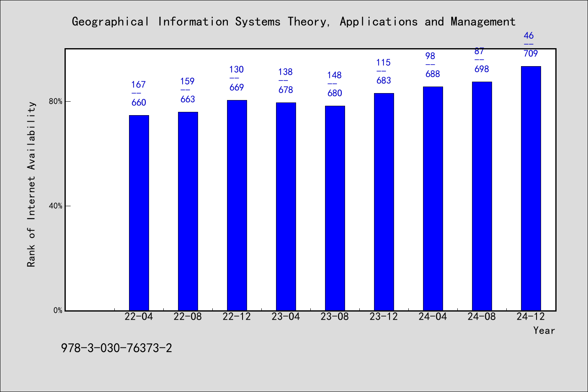Click the rank value 167 above 22-04

[138, 85]
